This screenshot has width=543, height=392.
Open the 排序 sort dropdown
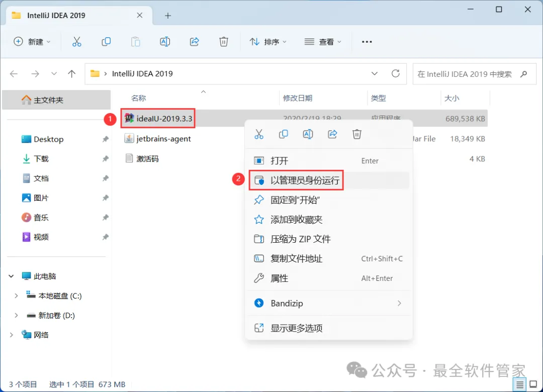point(268,42)
